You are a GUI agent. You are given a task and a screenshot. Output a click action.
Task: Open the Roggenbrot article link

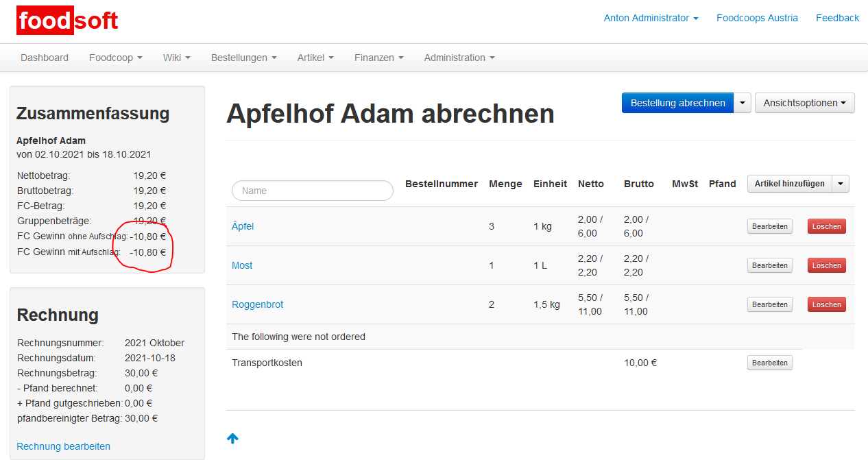(257, 304)
